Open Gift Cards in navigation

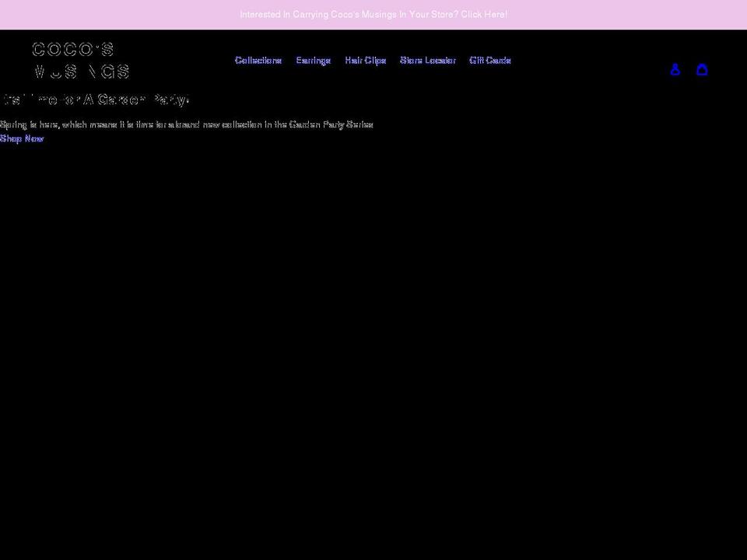(x=489, y=61)
